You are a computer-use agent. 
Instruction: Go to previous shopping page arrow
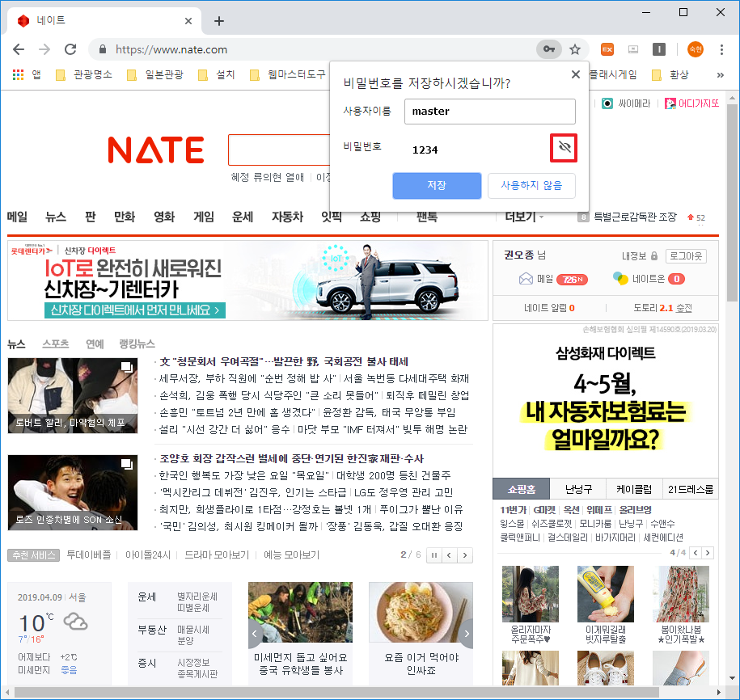pos(696,553)
